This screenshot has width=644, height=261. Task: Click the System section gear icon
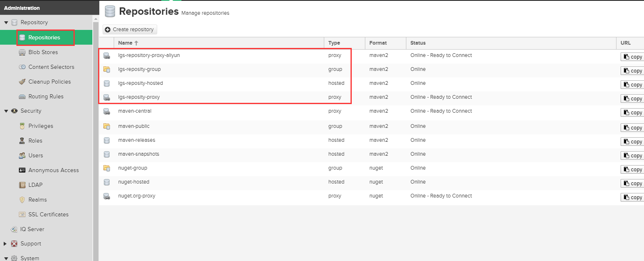pos(14,259)
